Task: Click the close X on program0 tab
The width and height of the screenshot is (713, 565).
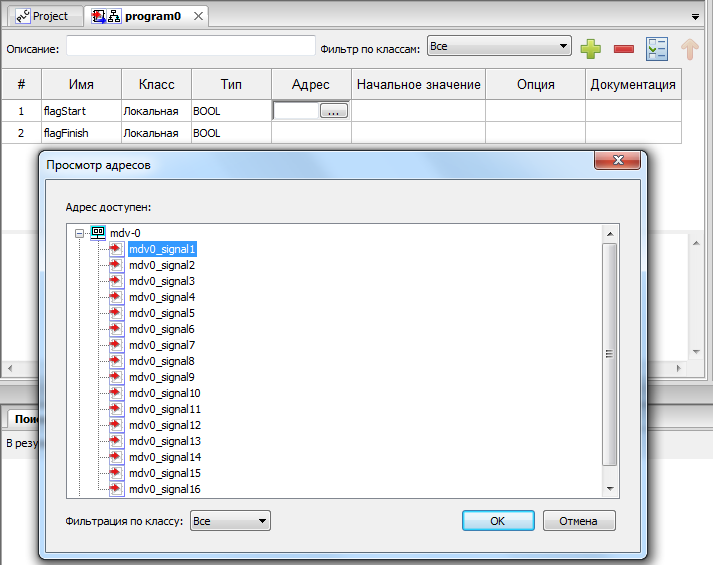Action: click(198, 16)
